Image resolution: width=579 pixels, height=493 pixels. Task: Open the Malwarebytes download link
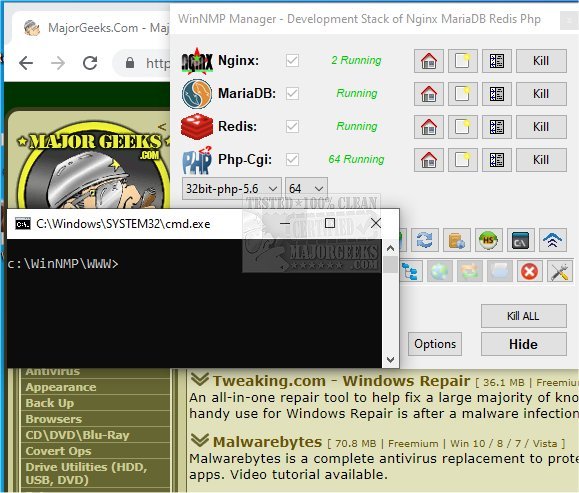pos(267,442)
